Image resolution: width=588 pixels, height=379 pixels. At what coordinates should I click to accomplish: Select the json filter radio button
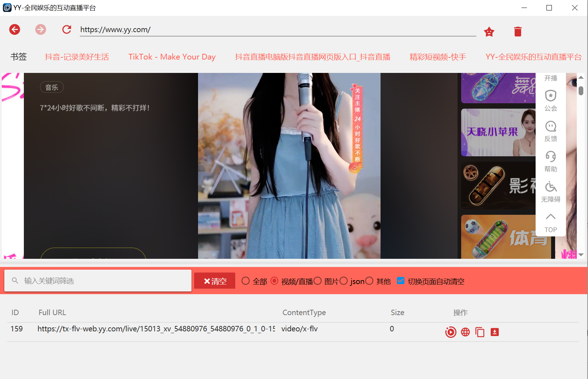tap(344, 281)
